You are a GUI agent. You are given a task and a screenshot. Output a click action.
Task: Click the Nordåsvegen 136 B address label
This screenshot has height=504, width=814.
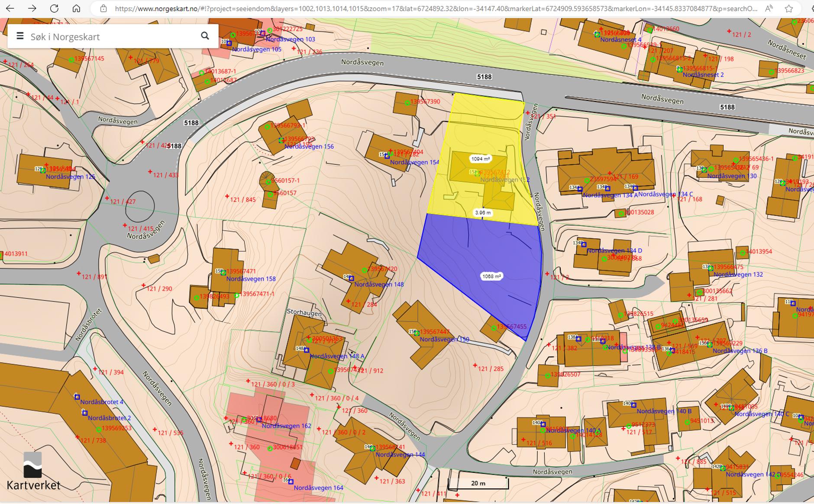tap(740, 350)
